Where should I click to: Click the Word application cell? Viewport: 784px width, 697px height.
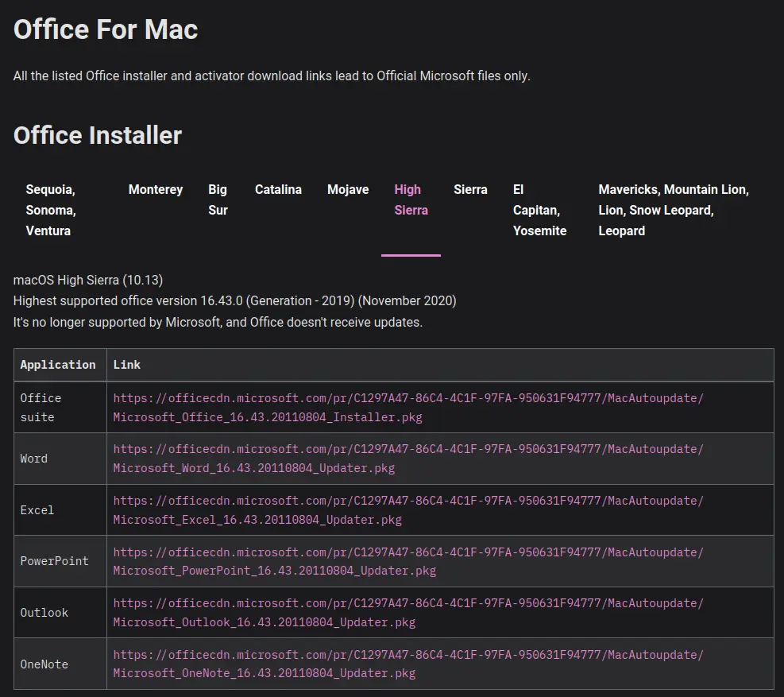(x=60, y=459)
